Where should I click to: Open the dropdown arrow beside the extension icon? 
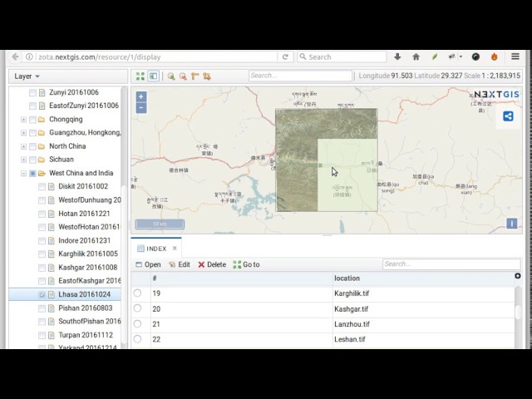click(x=461, y=57)
